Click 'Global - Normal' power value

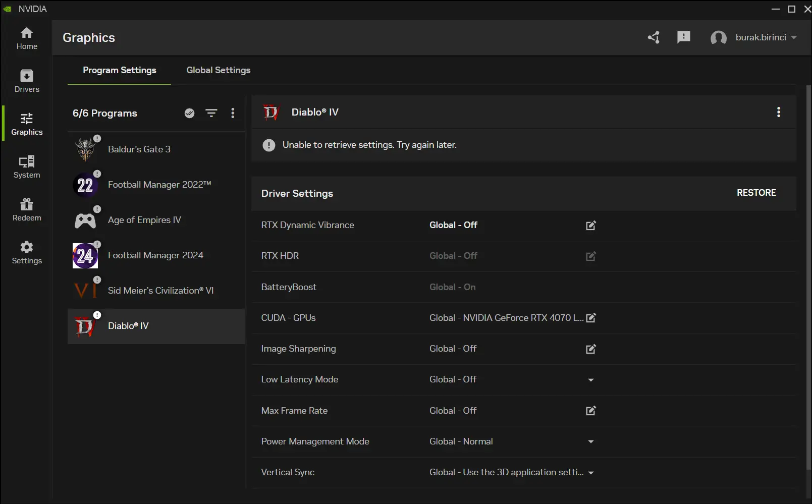coord(461,441)
